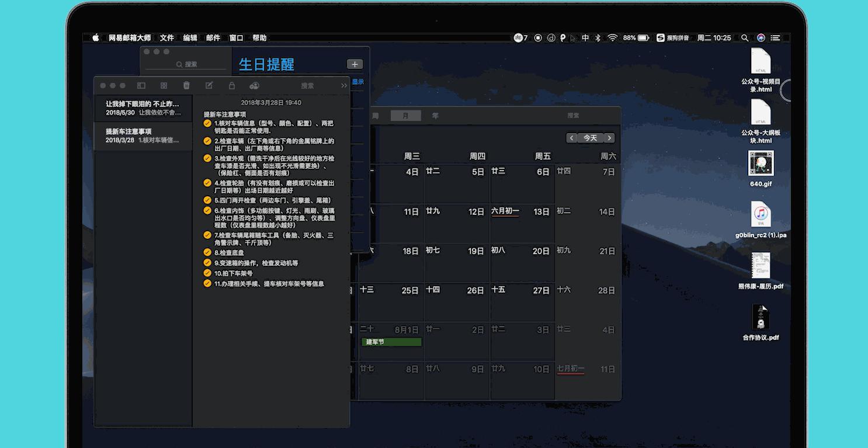
Task: Toggle the sidebar in the notes window
Action: pyautogui.click(x=141, y=85)
